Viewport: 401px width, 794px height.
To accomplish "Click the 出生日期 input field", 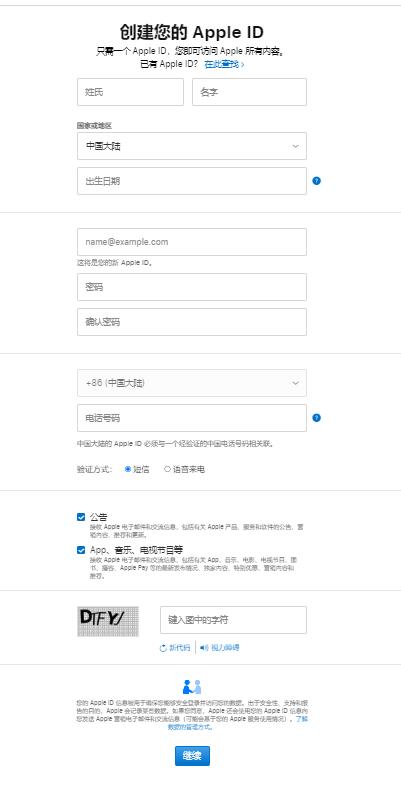I will [x=192, y=181].
